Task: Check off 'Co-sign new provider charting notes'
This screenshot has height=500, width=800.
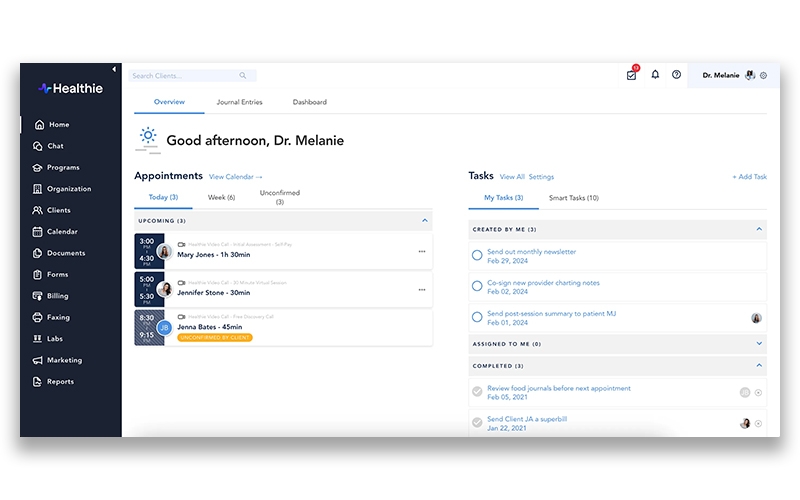Action: (477, 286)
